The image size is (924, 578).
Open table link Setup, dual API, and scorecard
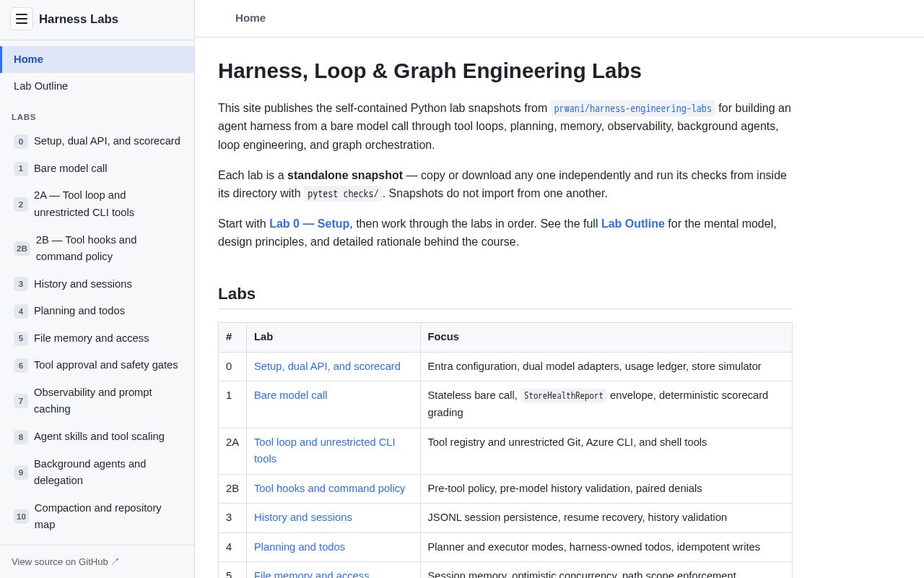327,366
